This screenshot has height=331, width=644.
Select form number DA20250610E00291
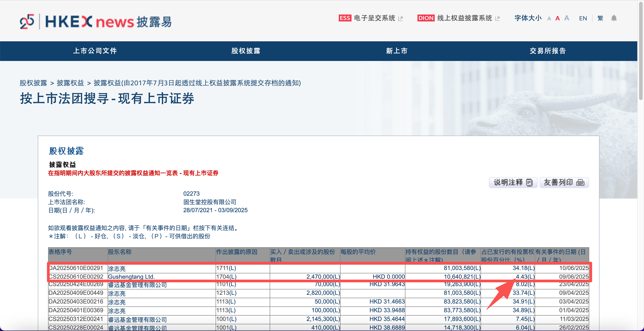click(x=76, y=268)
